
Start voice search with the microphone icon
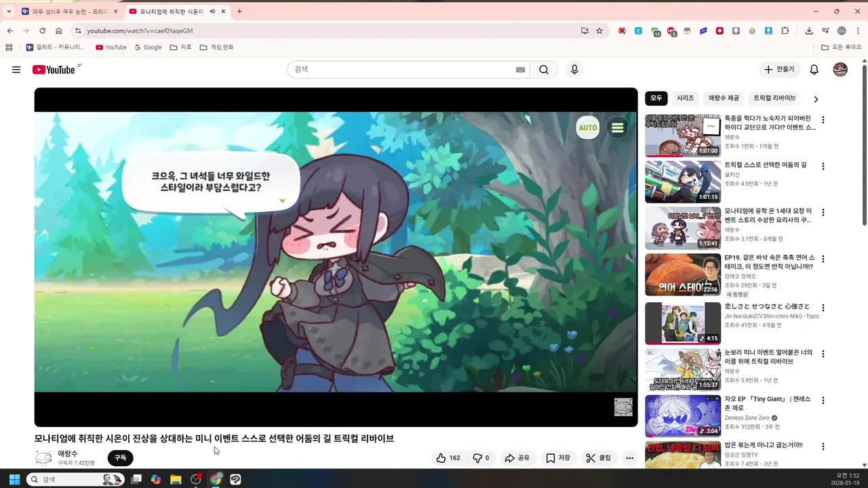pos(574,70)
